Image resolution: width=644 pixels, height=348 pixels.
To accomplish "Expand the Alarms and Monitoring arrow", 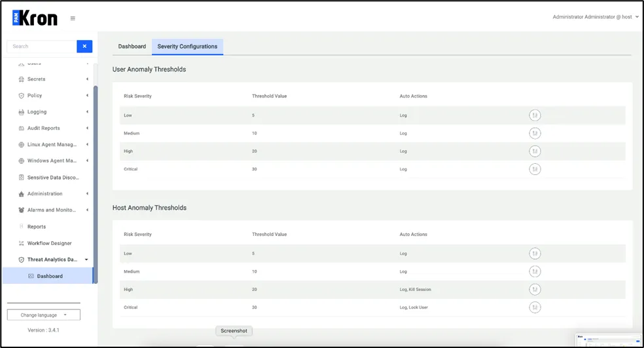I will [x=87, y=210].
